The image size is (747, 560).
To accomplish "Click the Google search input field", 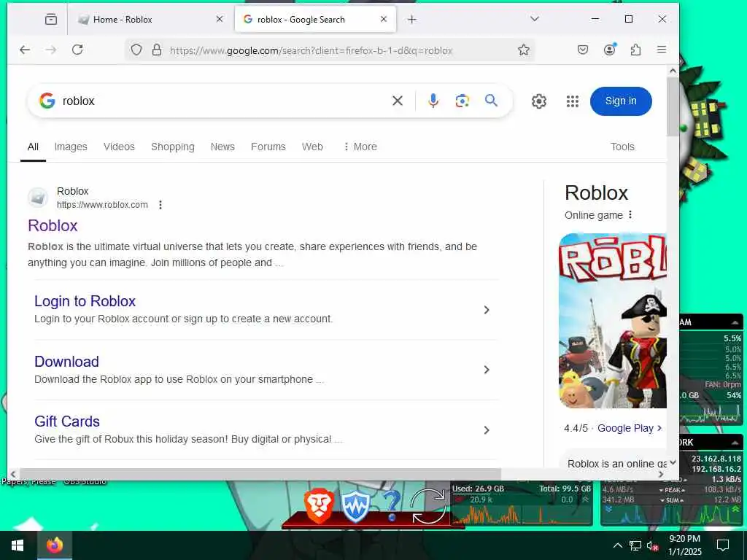I will click(x=224, y=101).
